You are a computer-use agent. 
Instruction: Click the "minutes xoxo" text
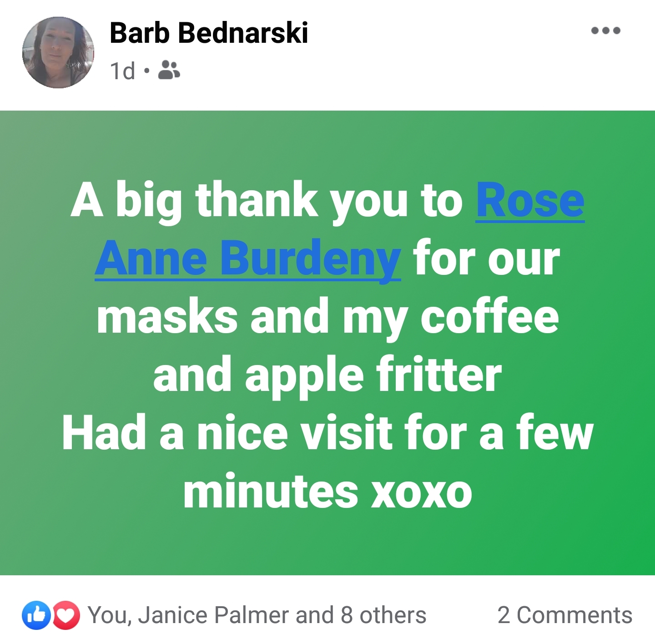[327, 492]
